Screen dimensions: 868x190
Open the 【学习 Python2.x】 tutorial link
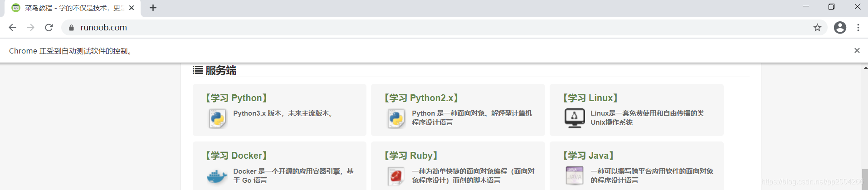421,98
